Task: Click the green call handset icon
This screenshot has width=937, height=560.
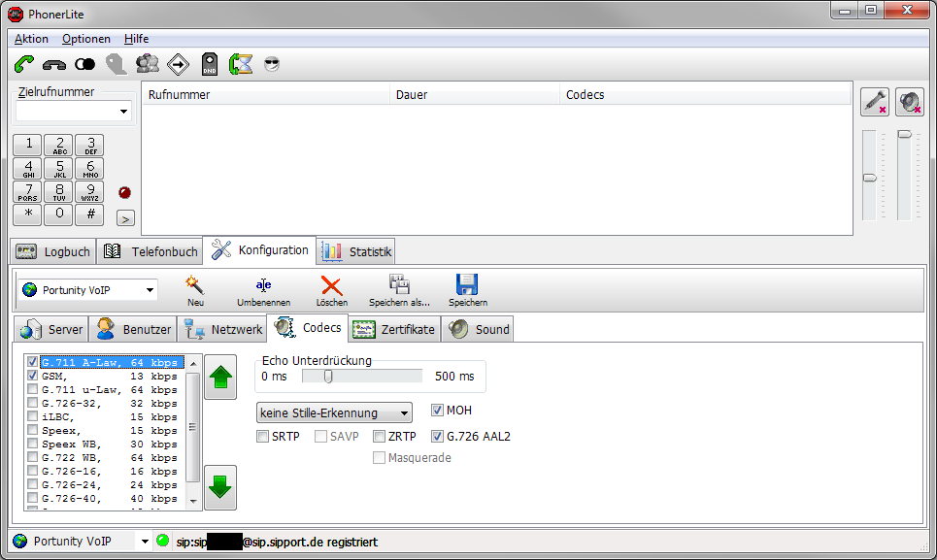Action: [24, 64]
